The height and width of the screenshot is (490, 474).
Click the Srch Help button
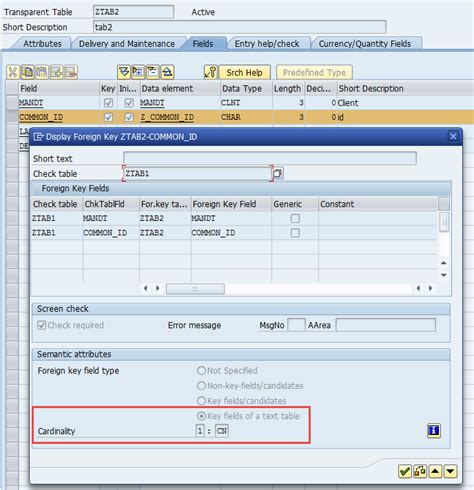pyautogui.click(x=244, y=72)
